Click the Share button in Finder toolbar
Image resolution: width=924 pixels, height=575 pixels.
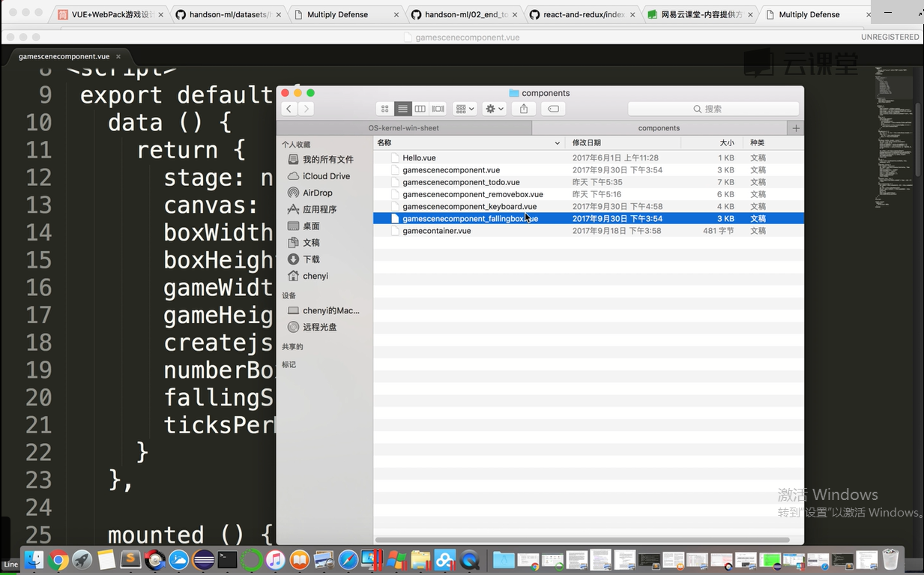pyautogui.click(x=524, y=109)
